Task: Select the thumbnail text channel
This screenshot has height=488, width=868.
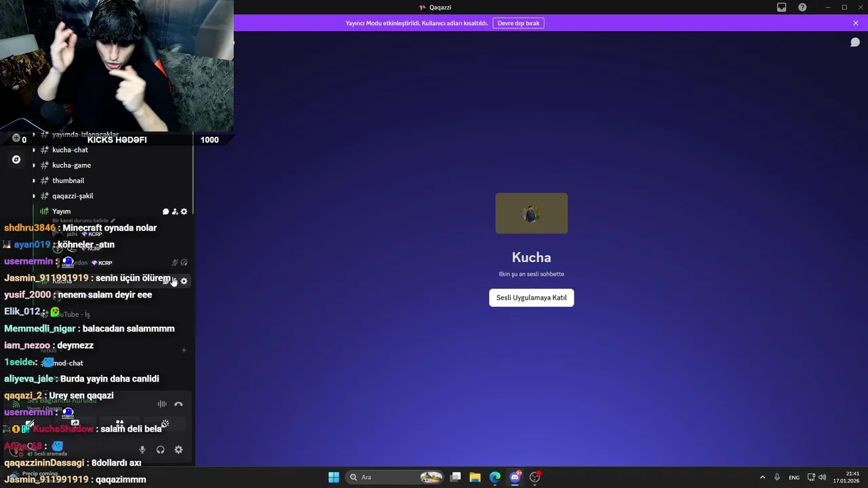Action: 68,181
